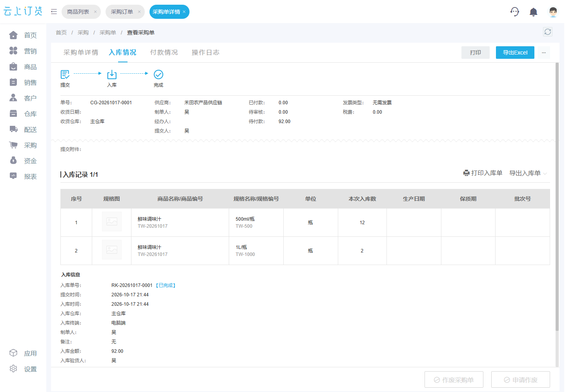
Task: Open 资金 in sidebar
Action: point(23,161)
